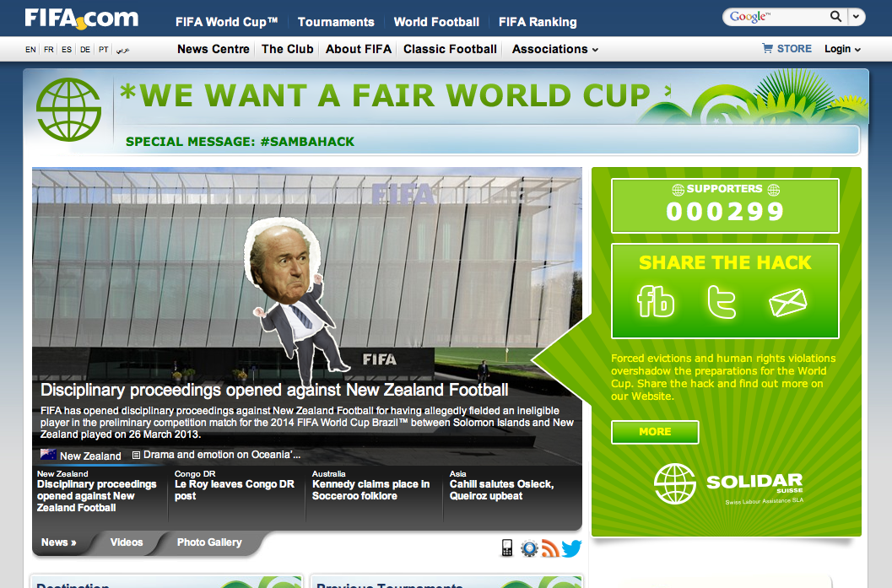The image size is (892, 588).
Task: Click the FIFA.com logo
Action: pyautogui.click(x=81, y=18)
